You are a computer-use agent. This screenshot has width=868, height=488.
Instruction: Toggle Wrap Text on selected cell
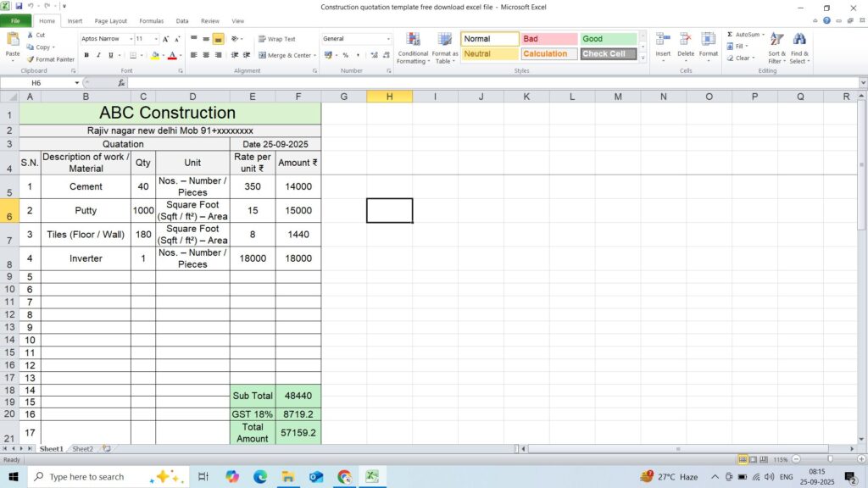tap(276, 39)
